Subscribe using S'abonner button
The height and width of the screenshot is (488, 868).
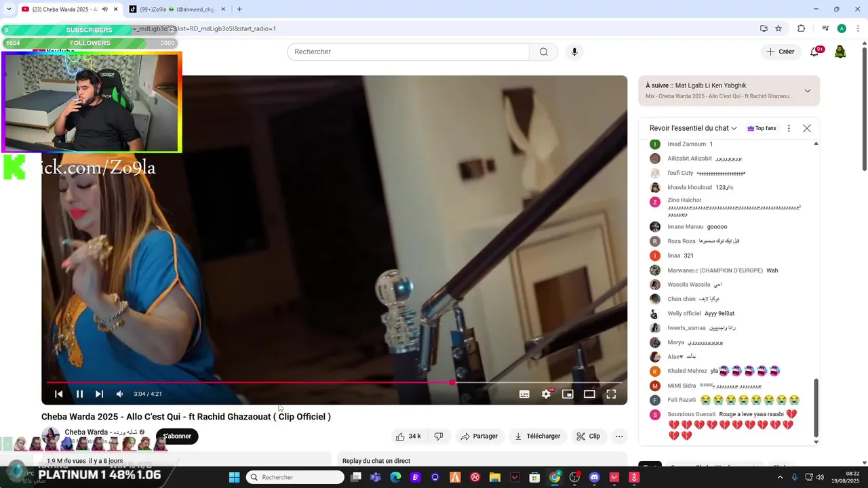pyautogui.click(x=177, y=436)
